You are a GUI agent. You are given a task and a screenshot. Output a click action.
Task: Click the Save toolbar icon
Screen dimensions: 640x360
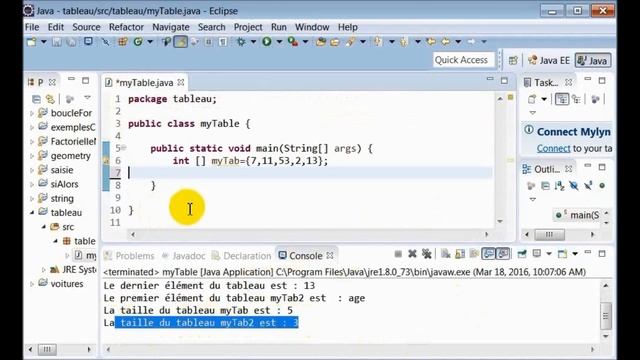tap(57, 42)
